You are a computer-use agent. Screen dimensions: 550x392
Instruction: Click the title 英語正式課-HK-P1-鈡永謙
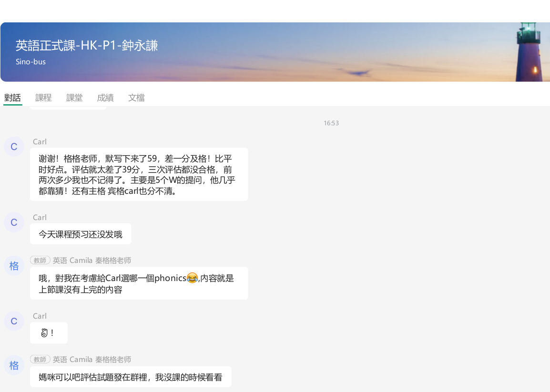[x=87, y=46]
